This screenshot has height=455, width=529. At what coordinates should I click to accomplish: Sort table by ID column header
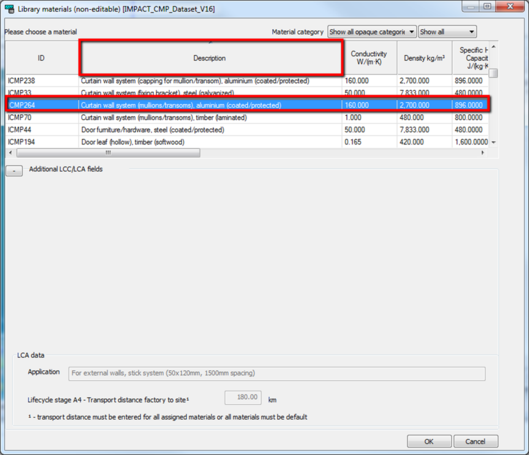click(41, 58)
